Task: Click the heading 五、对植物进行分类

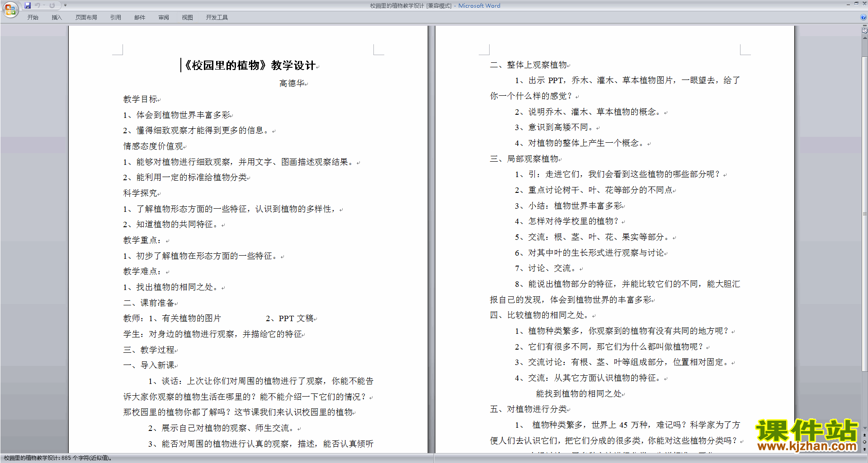Action: 528,409
